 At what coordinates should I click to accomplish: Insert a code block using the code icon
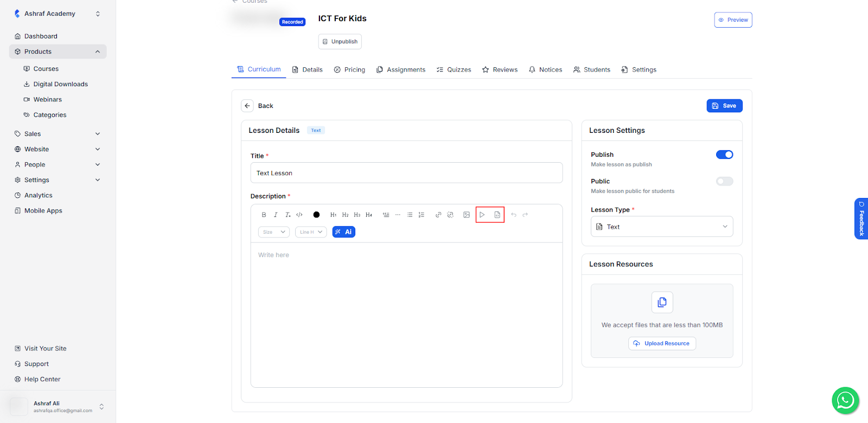point(299,215)
